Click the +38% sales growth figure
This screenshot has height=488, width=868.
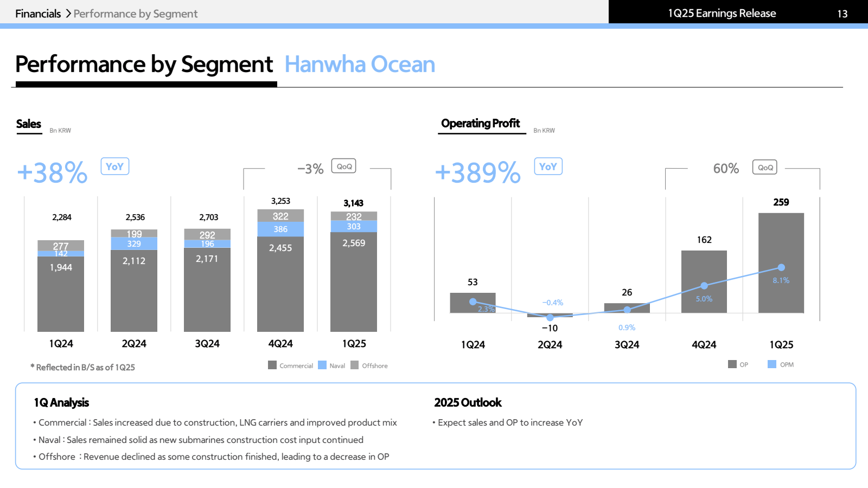[52, 173]
